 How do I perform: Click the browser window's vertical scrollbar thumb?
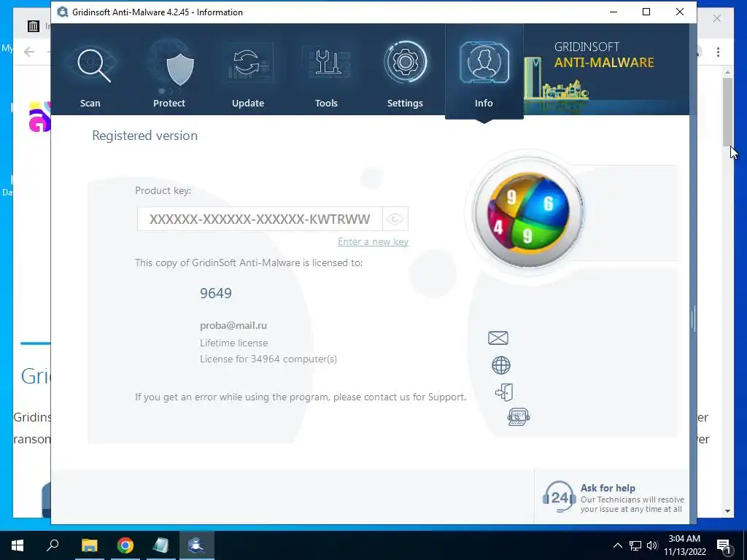pos(727,112)
